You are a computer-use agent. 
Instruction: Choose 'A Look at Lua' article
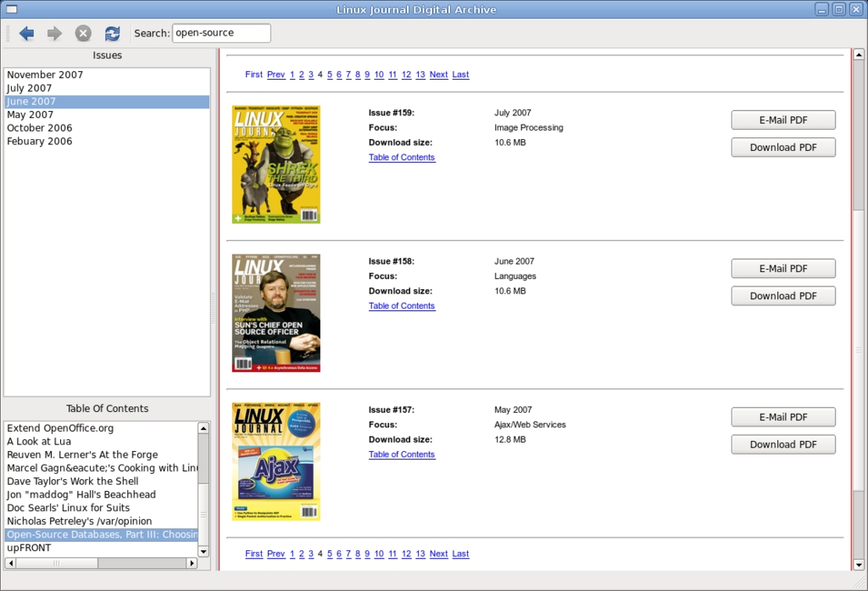39,442
